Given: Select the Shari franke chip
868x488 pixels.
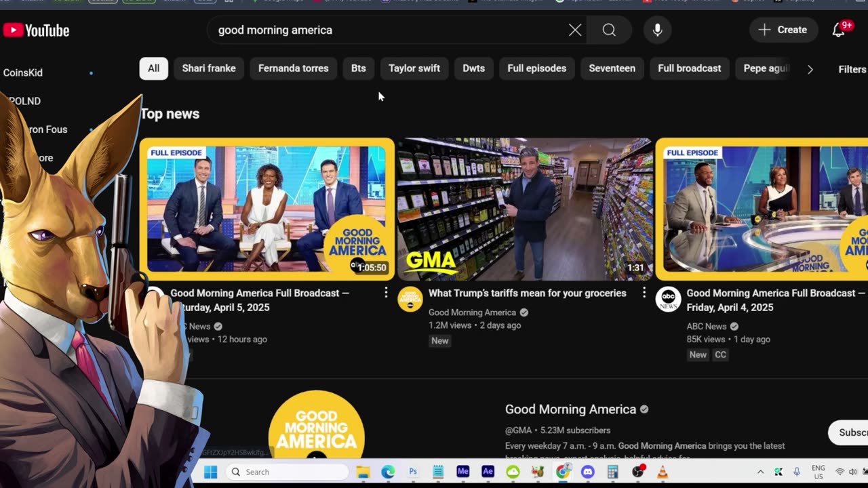Looking at the screenshot, I should coord(209,68).
